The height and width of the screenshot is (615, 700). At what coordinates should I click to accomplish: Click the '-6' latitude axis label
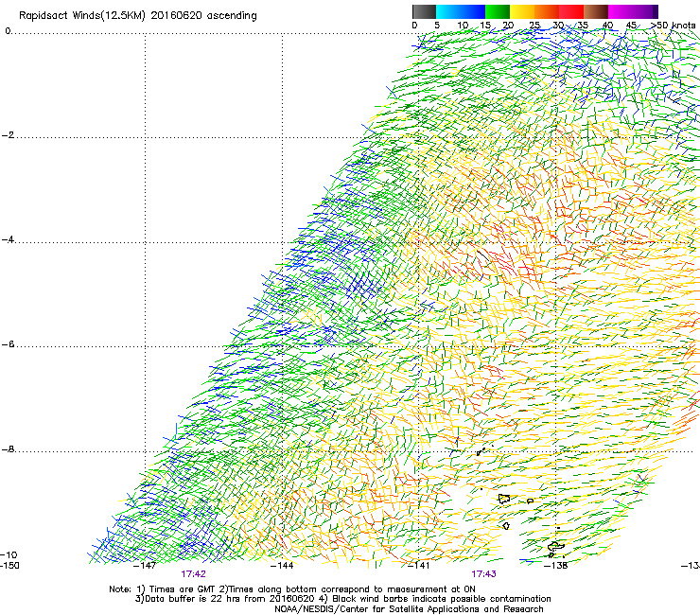tap(8, 343)
